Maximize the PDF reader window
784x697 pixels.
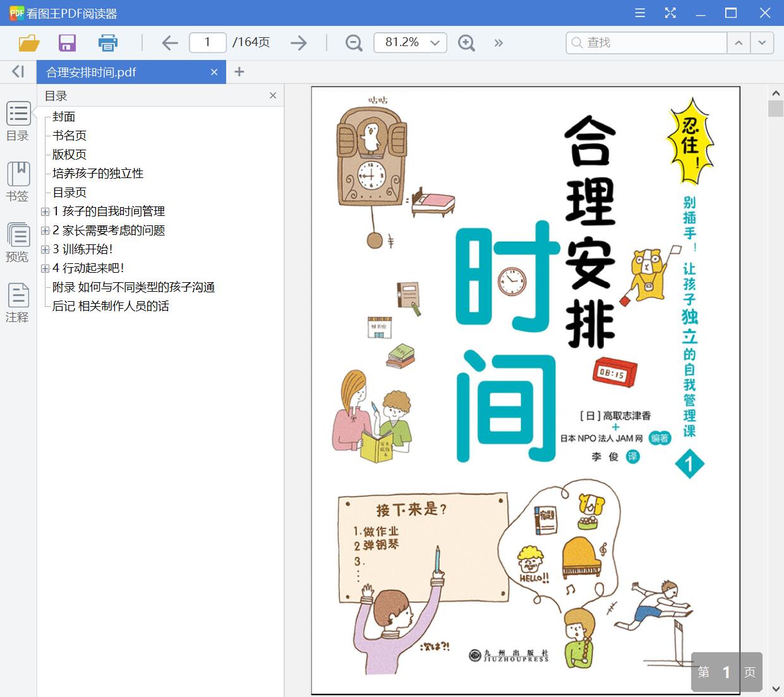[731, 13]
